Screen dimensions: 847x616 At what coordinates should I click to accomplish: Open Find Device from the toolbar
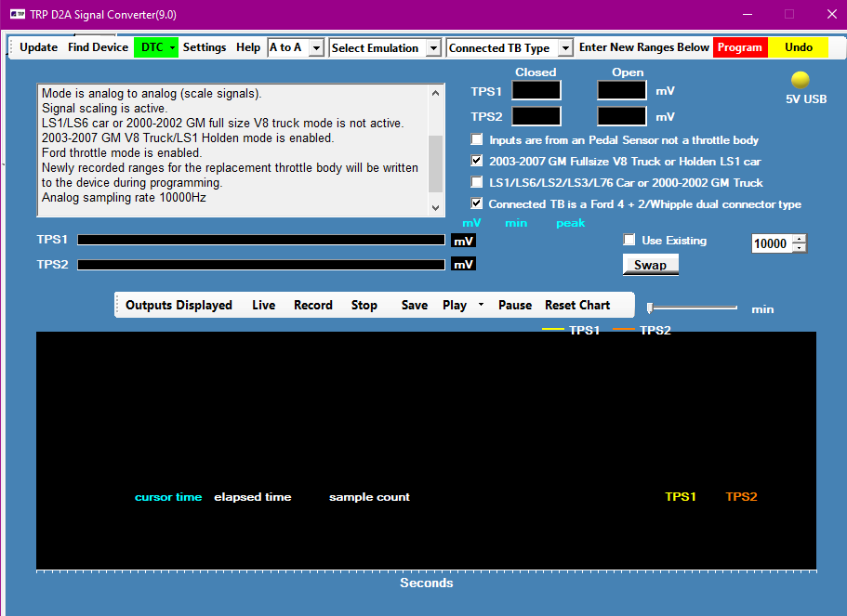pos(98,47)
